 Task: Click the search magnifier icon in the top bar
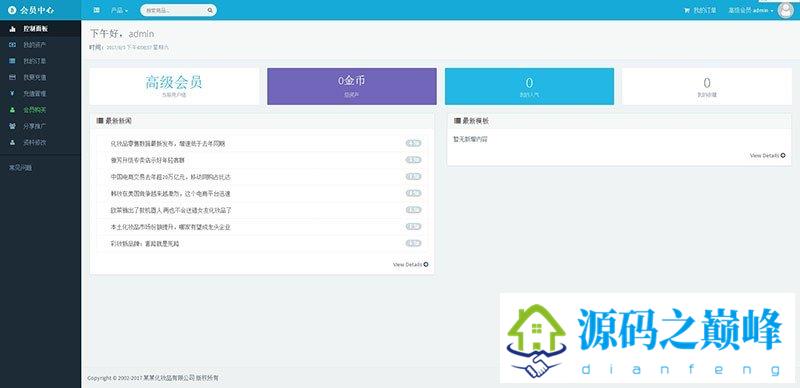tap(210, 10)
